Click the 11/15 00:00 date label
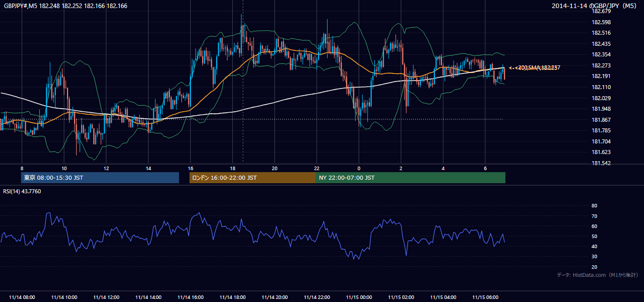644x302 pixels. pos(359,297)
